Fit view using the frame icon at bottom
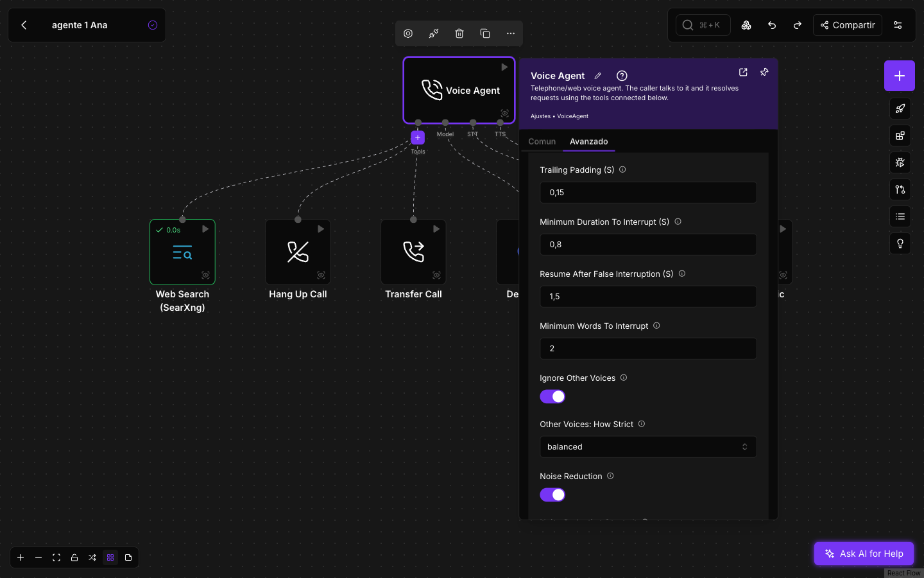The image size is (924, 578). 56,557
